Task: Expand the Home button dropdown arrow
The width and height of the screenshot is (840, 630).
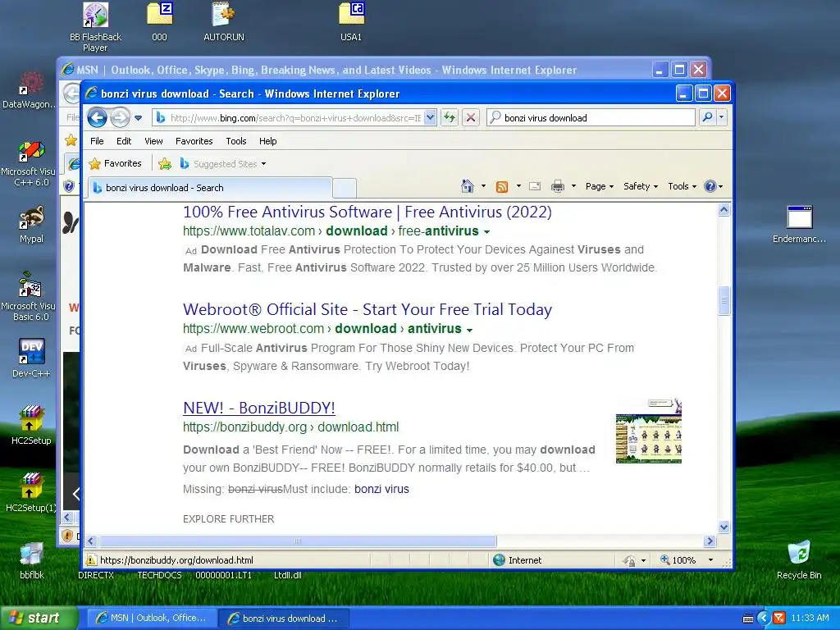Action: click(x=483, y=186)
